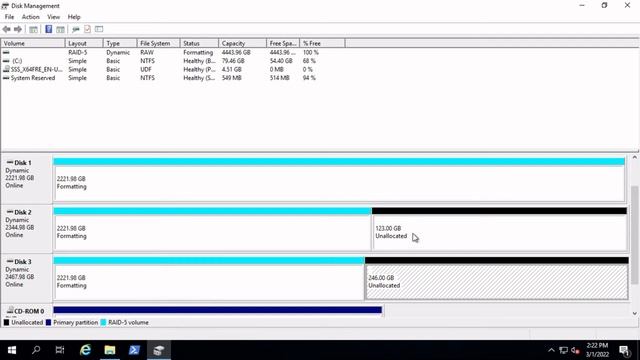This screenshot has width=640, height=360.
Task: Click the Show/Hide Console Tree toolbar icon
Action: (x=33, y=29)
